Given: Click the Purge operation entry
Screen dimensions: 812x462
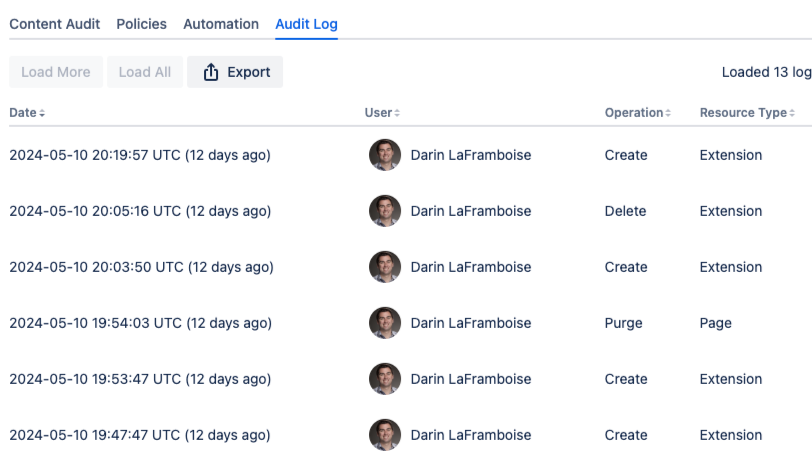Looking at the screenshot, I should click(623, 323).
